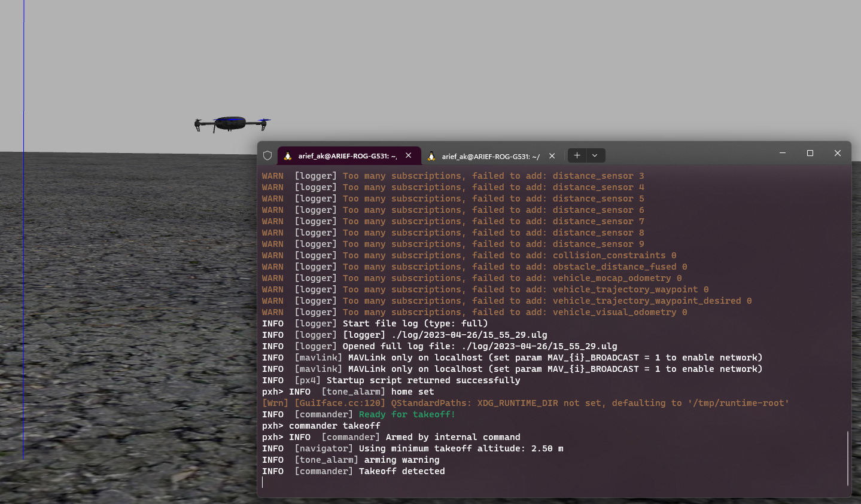Viewport: 861px width, 504px height.
Task: Close the second Ubuntu terminal tab
Action: coord(551,155)
